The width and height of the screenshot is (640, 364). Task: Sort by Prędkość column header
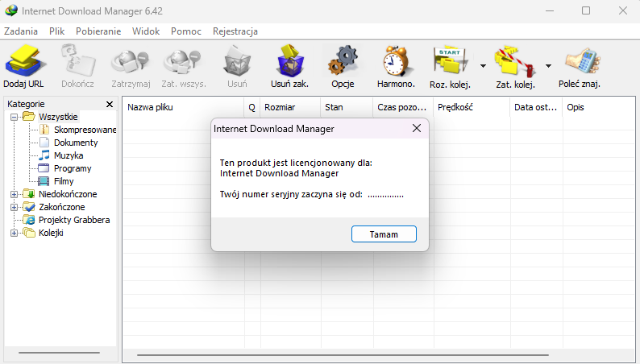pyautogui.click(x=472, y=107)
